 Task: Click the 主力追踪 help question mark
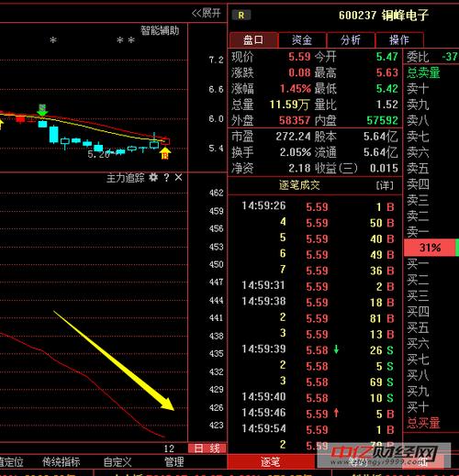[x=166, y=177]
